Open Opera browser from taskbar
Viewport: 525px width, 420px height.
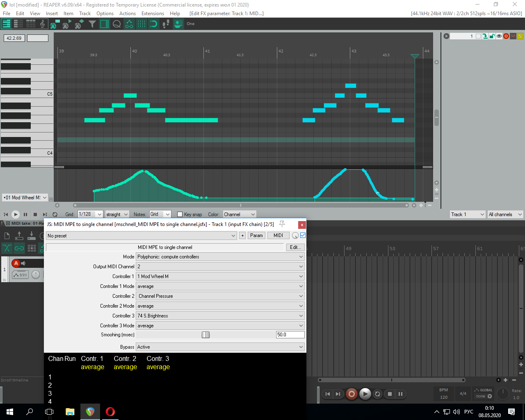tap(110, 412)
